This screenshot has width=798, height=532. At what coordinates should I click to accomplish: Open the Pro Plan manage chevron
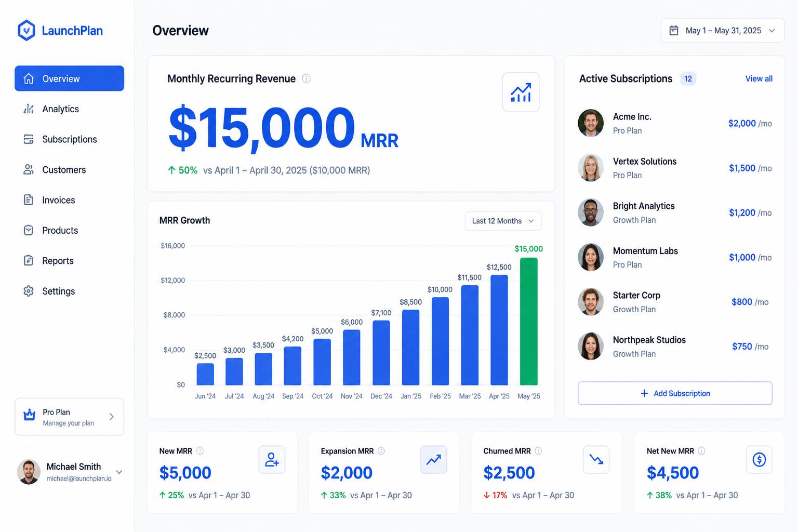pyautogui.click(x=111, y=417)
